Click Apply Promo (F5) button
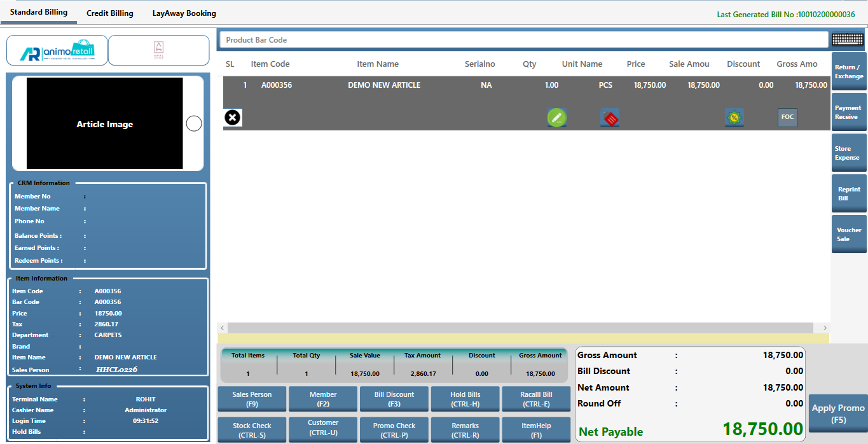Screen dimensions: 868x444 pos(838,413)
